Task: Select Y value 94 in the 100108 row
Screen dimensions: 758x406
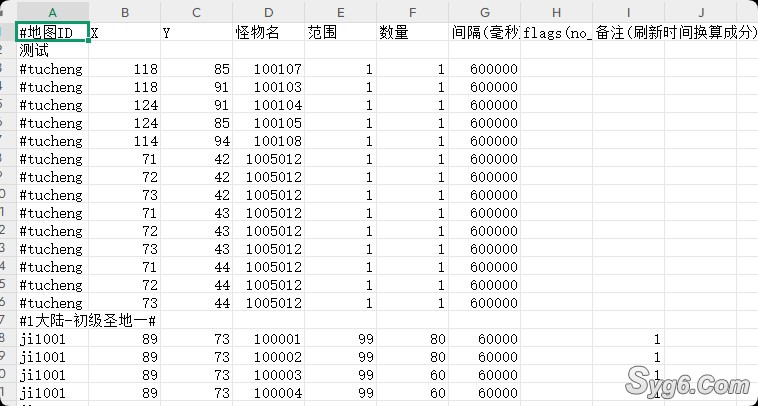Action: pos(196,141)
